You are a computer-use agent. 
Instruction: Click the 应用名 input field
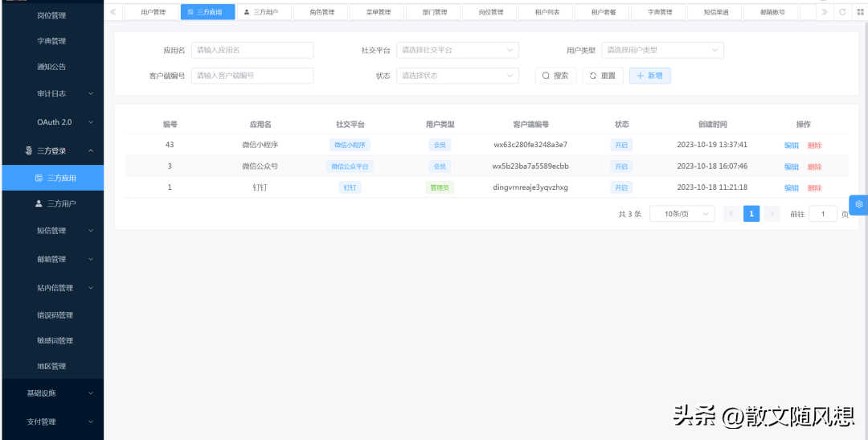tap(252, 50)
